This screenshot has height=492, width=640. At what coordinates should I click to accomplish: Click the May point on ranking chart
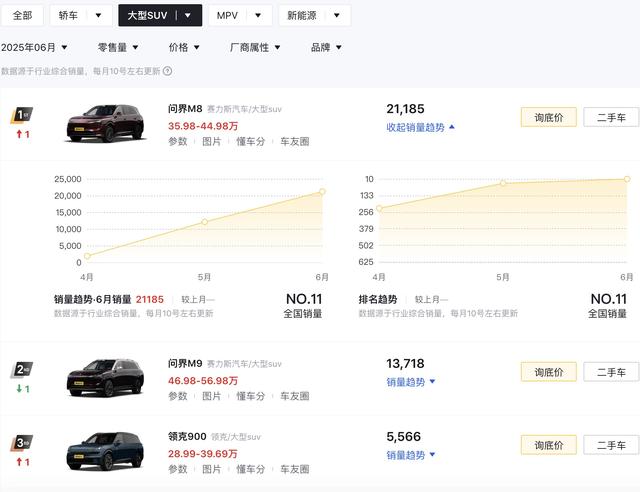tap(503, 183)
